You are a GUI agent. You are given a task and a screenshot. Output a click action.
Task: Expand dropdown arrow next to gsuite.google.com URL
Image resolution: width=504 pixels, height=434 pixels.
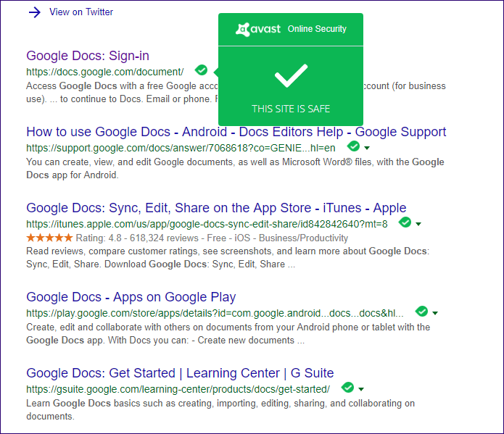[361, 389]
